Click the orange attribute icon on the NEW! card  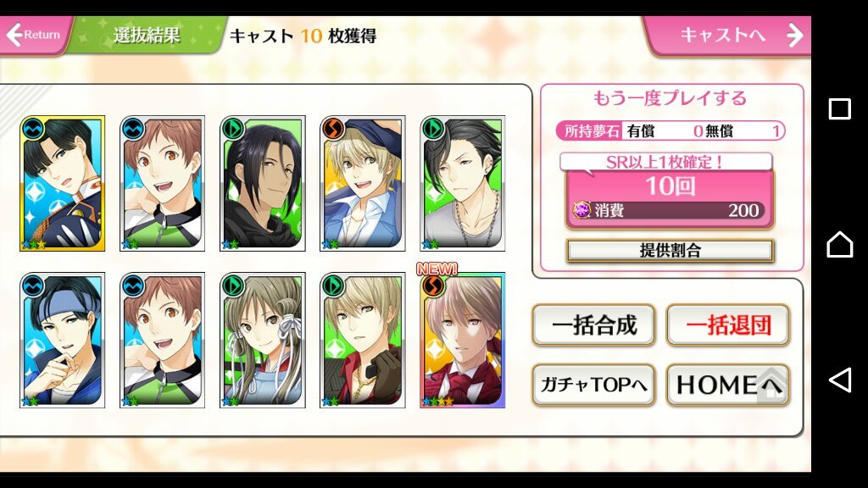click(433, 286)
